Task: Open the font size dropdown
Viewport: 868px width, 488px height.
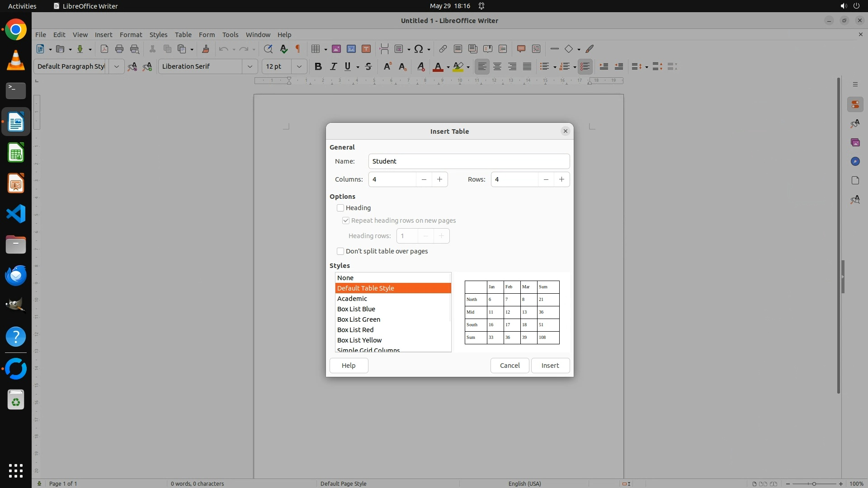Action: coord(299,66)
